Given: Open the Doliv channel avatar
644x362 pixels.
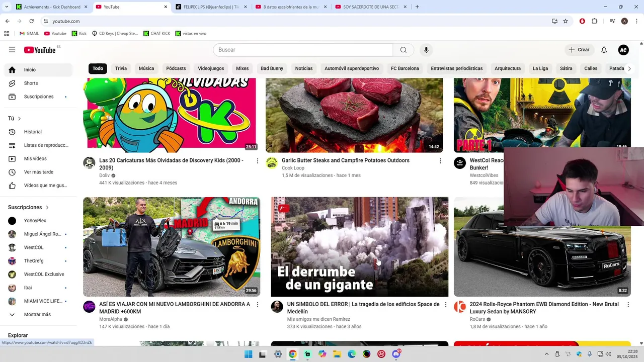Looking at the screenshot, I should [89, 163].
